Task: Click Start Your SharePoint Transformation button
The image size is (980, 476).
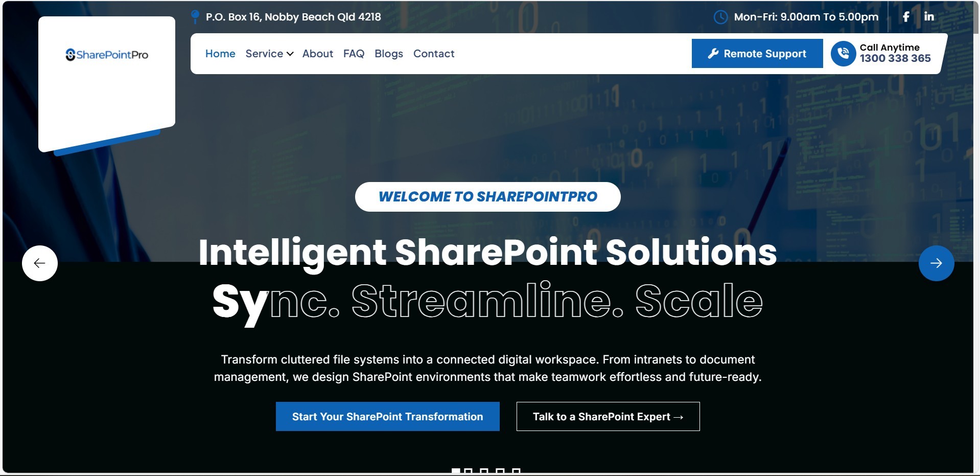Action: 388,416
